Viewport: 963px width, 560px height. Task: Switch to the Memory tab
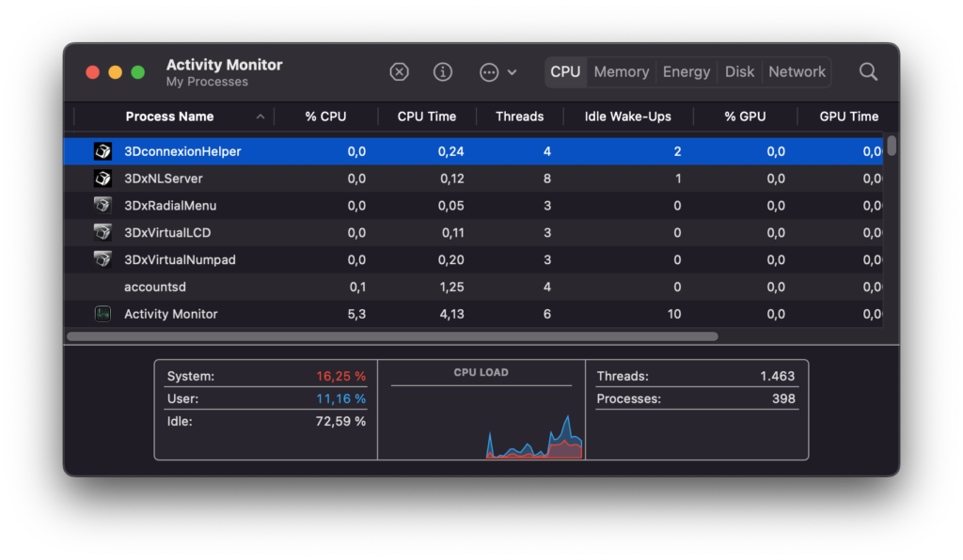coord(621,72)
